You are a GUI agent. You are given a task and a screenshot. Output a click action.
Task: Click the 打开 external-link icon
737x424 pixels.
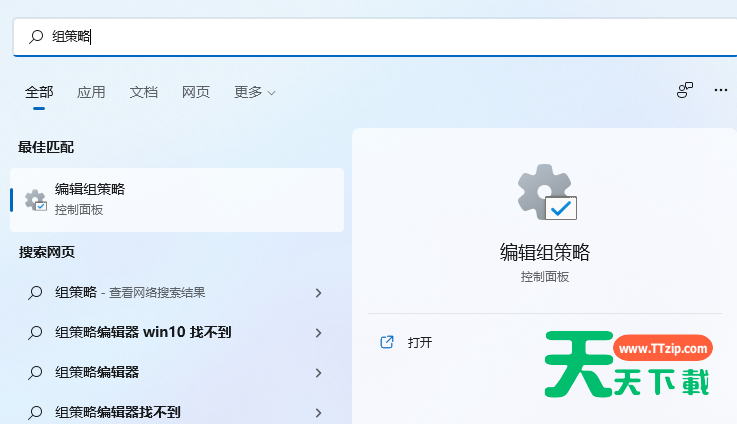pos(387,342)
